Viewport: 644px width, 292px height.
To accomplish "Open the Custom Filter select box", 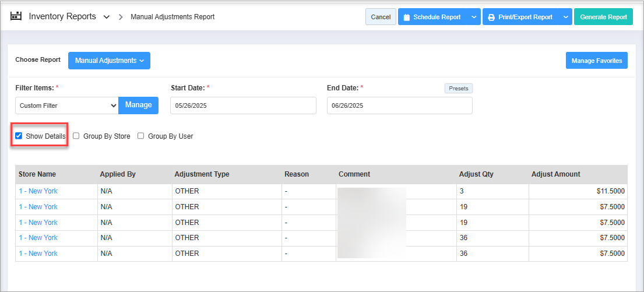I will point(66,105).
